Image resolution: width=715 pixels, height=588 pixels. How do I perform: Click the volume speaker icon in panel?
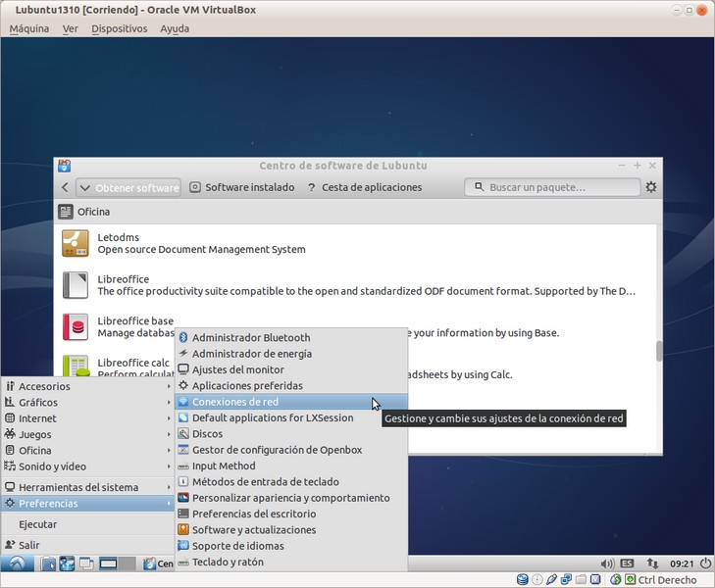pos(606,563)
